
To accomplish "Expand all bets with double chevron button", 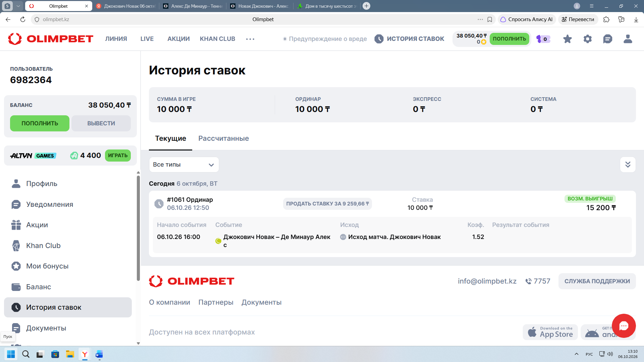I will (628, 165).
